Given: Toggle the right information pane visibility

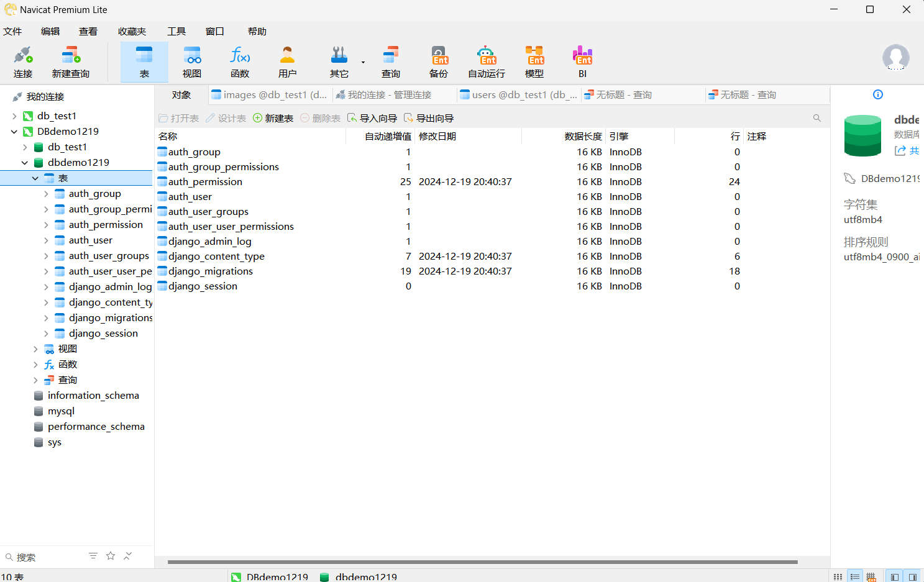Looking at the screenshot, I should pyautogui.click(x=912, y=577).
